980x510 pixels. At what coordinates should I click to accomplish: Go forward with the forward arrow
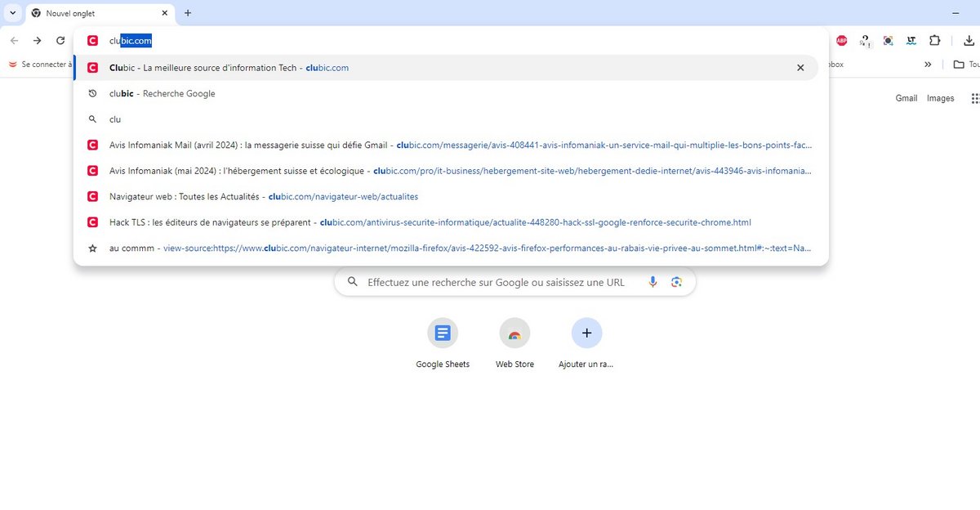(x=38, y=41)
